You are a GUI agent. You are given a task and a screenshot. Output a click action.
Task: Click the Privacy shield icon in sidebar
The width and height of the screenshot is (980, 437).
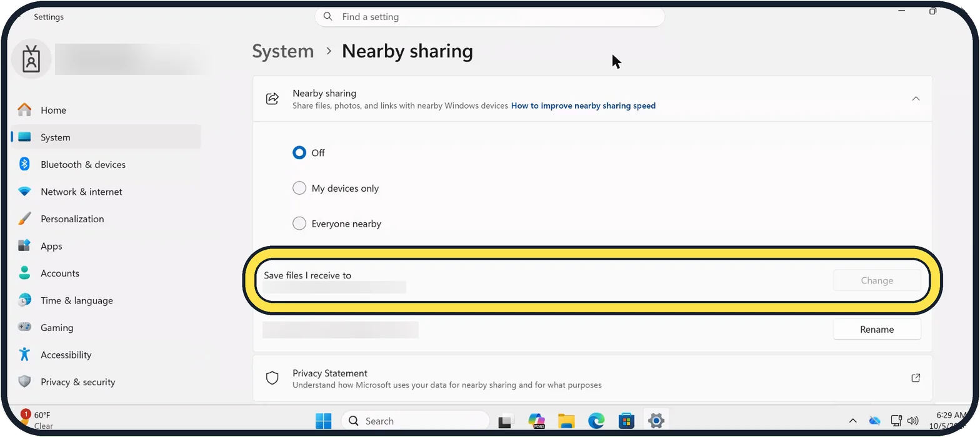(24, 381)
